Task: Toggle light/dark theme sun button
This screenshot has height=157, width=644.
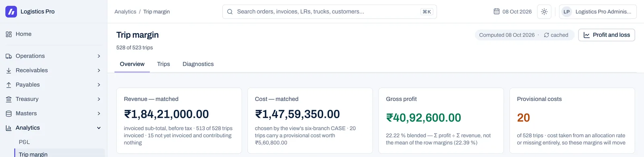Action: [544, 12]
